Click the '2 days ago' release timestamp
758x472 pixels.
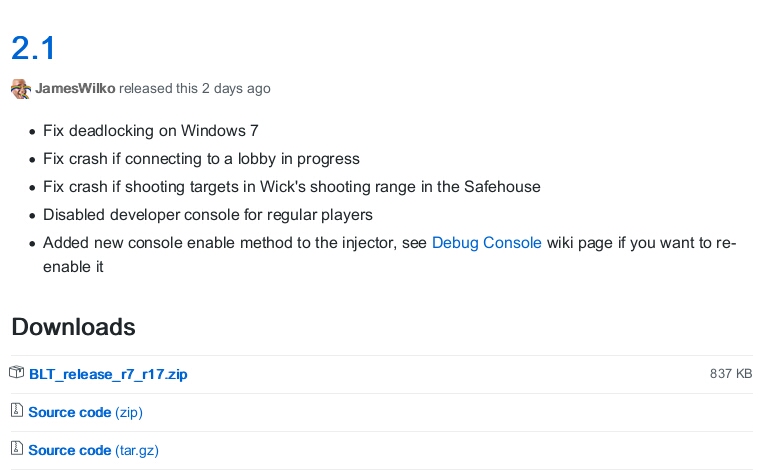[x=236, y=89]
